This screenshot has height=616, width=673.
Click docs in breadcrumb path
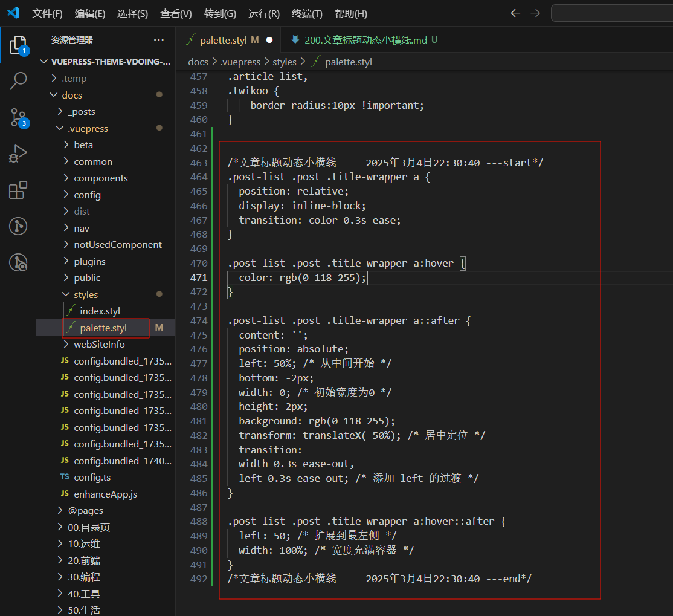coord(198,62)
